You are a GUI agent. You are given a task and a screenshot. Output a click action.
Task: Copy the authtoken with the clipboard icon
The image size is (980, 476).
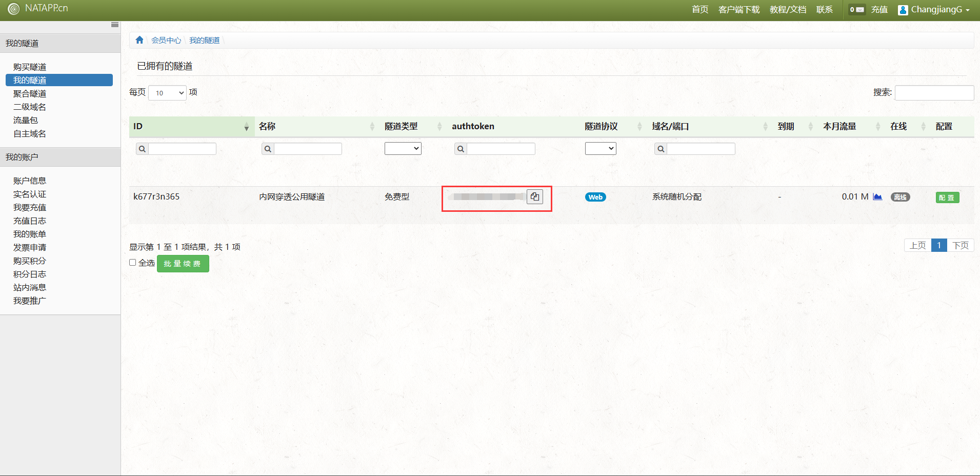point(534,197)
